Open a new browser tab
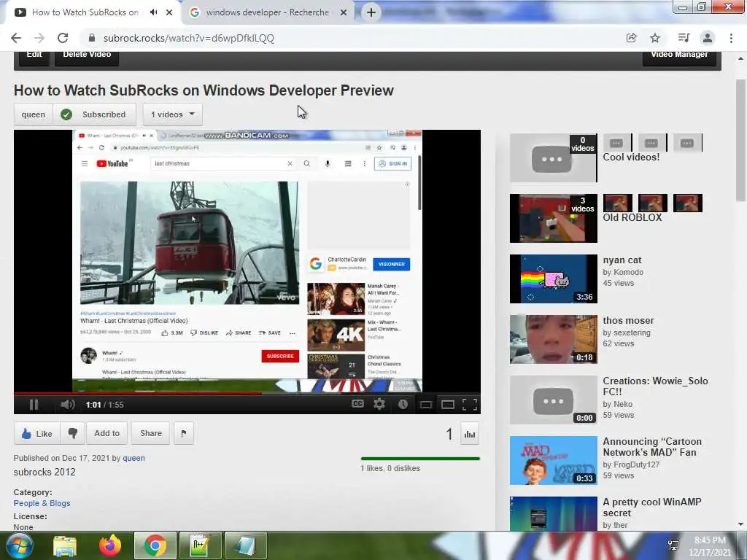 pyautogui.click(x=371, y=12)
